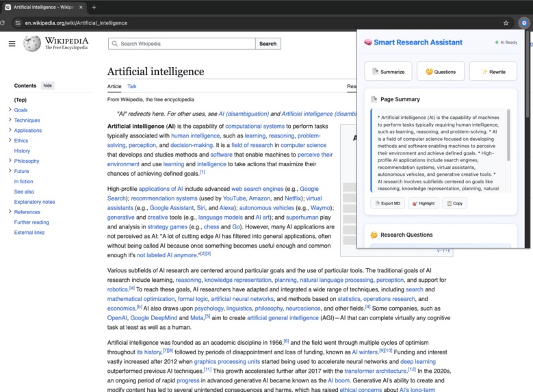Open a new browser tab
This screenshot has width=533, height=392.
(94, 7)
